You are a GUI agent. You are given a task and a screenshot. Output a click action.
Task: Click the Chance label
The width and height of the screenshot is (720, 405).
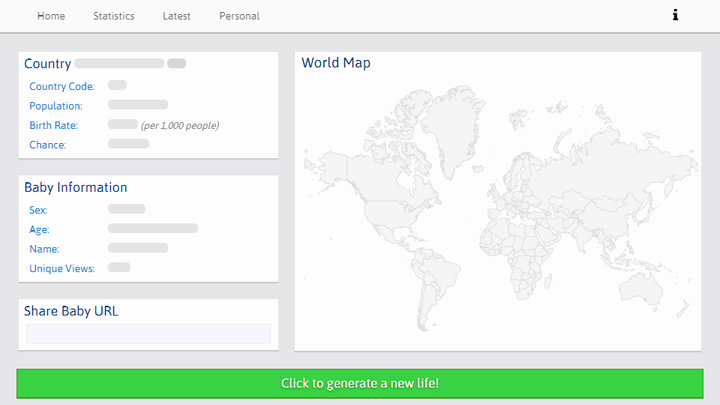48,145
